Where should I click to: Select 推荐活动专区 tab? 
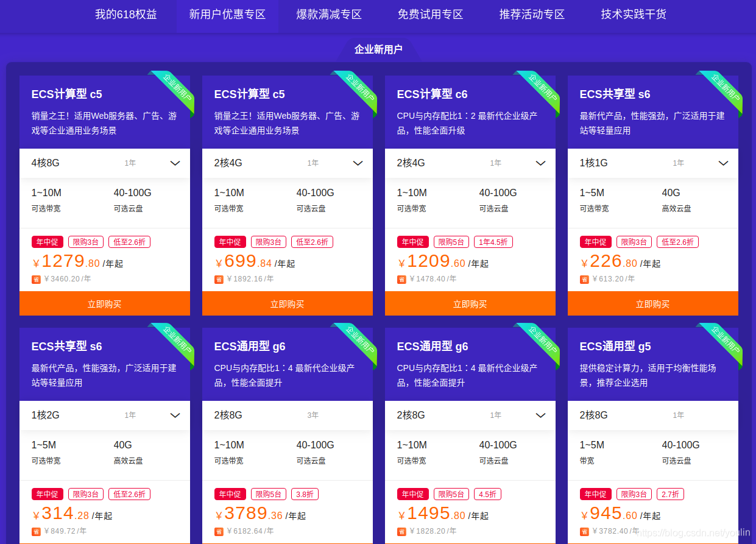click(x=532, y=14)
